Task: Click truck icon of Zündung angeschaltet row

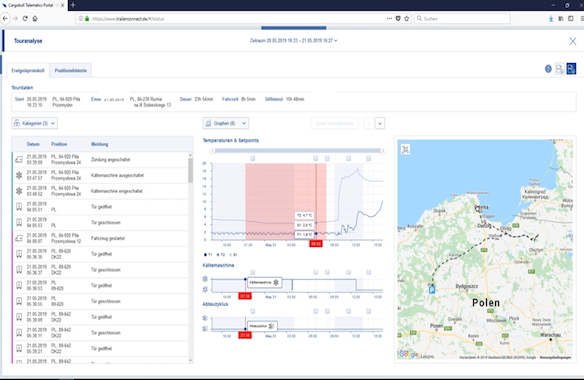Action: click(x=19, y=159)
